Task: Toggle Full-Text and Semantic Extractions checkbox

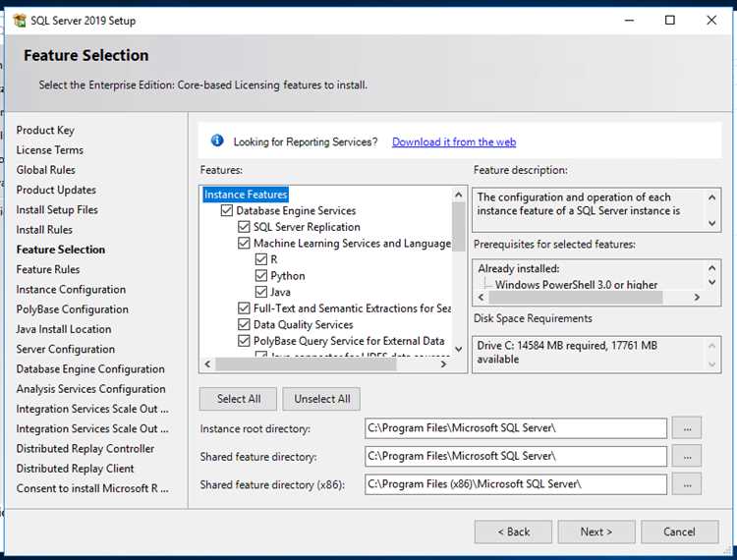Action: 244,308
